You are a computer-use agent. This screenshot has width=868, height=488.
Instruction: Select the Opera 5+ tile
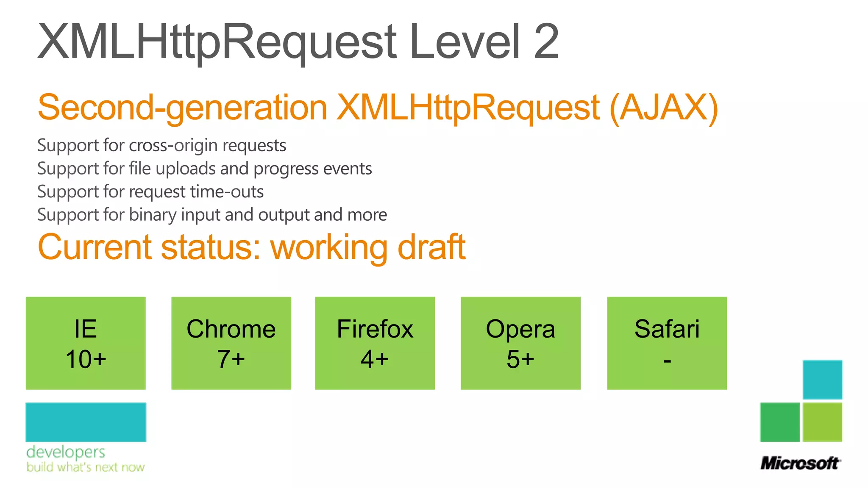pos(520,343)
